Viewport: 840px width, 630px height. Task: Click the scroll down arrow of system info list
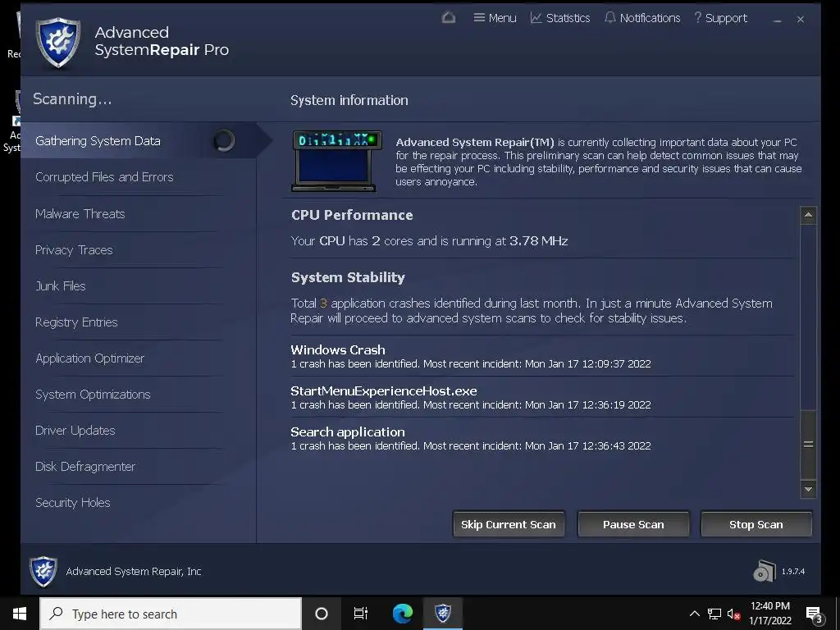pos(808,489)
